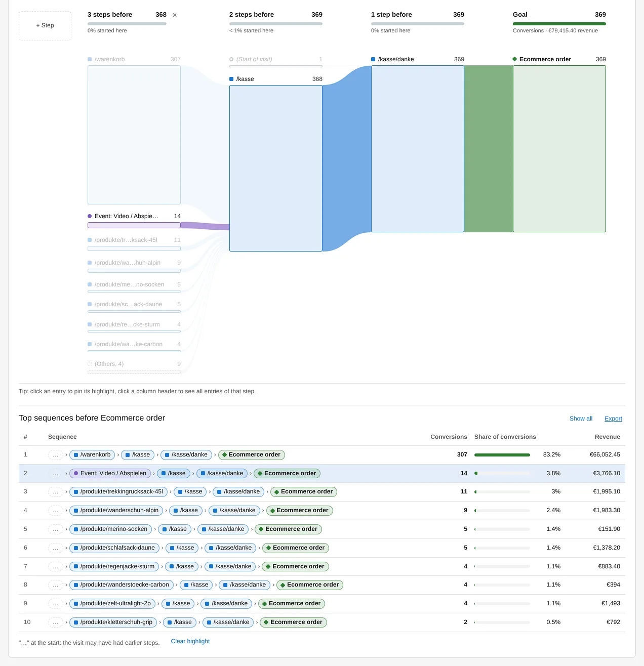Screen dimensions: 644x666
Task: Click the 3% share bar in row 3
Action: coord(502,492)
